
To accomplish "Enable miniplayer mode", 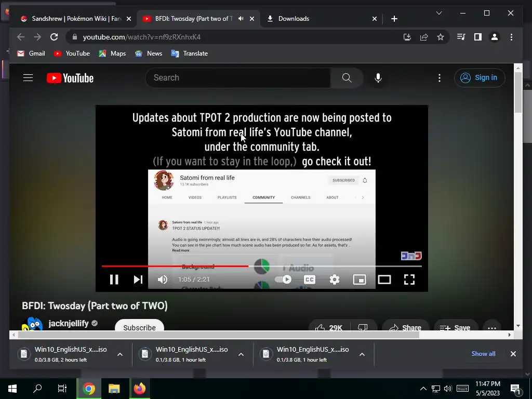I will click(360, 279).
